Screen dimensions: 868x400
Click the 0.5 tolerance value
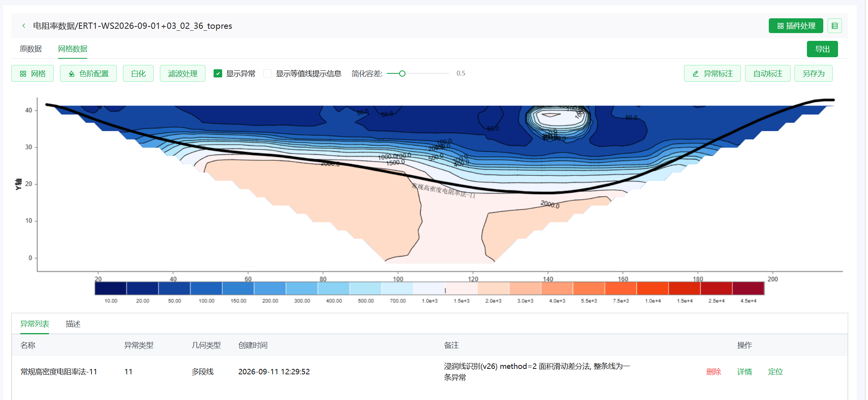[x=461, y=74]
